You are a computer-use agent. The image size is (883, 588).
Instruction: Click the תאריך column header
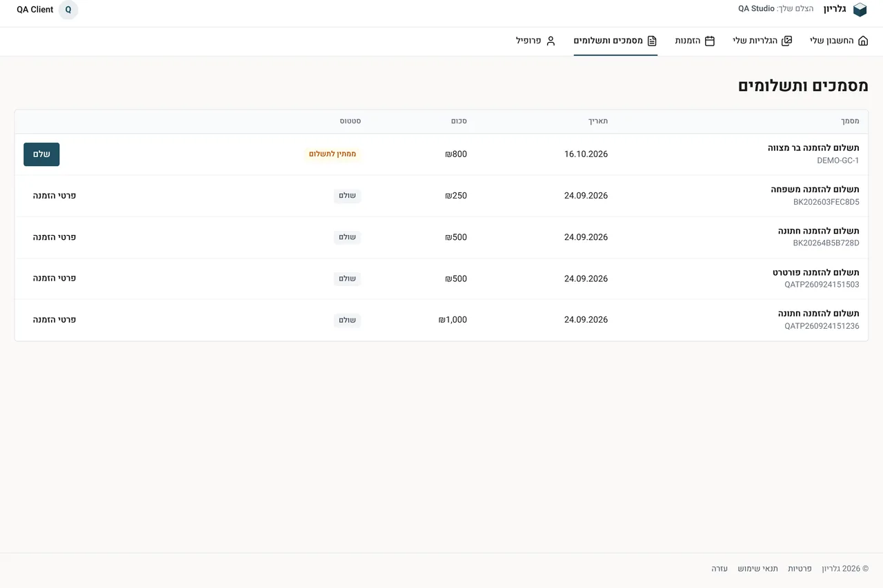tap(597, 121)
